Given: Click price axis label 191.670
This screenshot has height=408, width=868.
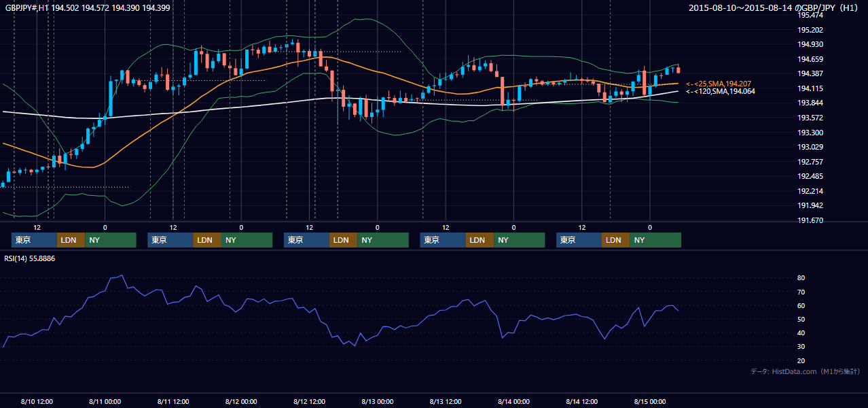Looking at the screenshot, I should click(x=810, y=220).
